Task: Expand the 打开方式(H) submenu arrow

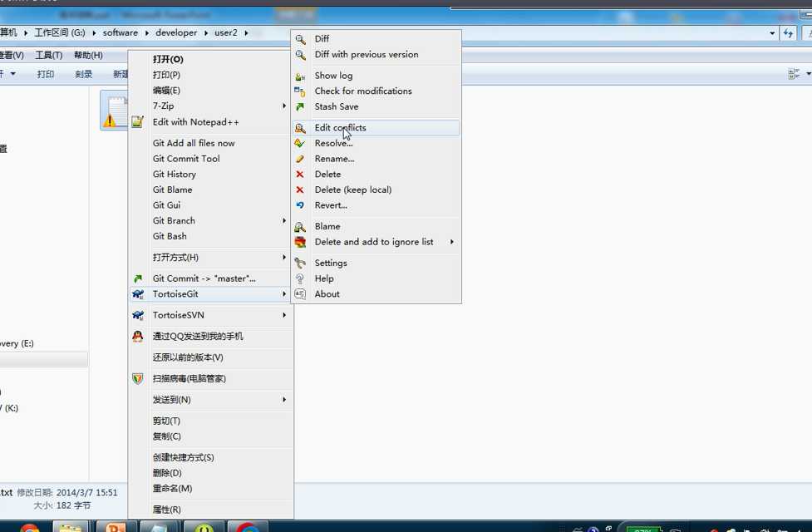Action: (x=283, y=258)
